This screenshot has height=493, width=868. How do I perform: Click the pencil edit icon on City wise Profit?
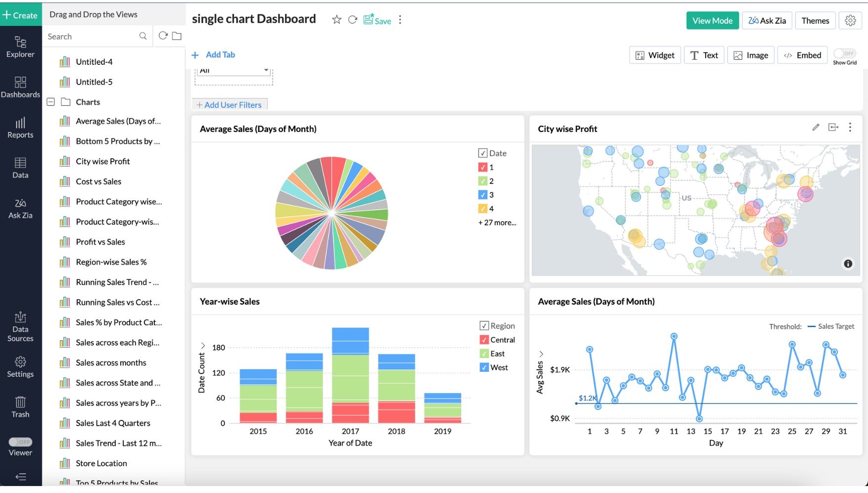(x=816, y=128)
